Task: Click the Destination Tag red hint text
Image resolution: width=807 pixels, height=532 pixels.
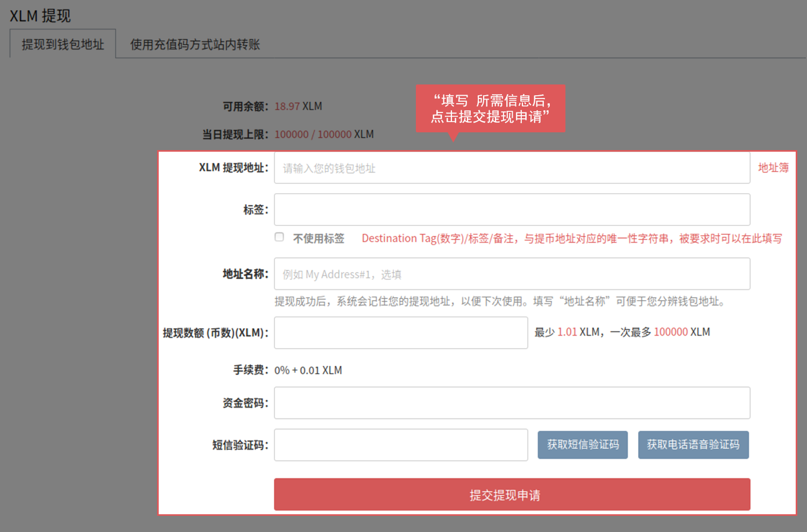Action: click(x=572, y=238)
